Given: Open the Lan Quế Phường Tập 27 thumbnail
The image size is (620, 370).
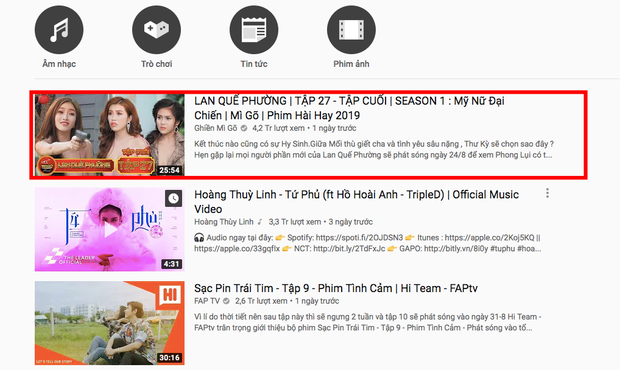Looking at the screenshot, I should tap(110, 135).
